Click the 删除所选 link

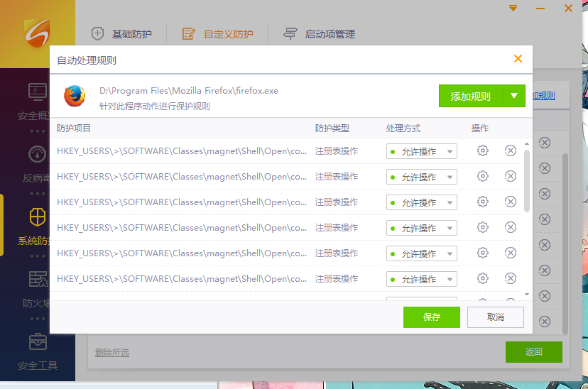112,352
